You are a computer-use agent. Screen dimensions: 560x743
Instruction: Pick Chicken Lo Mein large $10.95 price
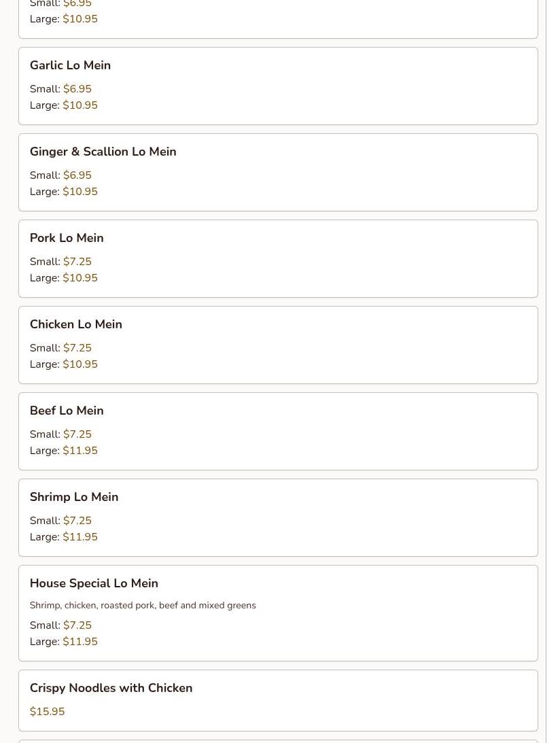80,364
